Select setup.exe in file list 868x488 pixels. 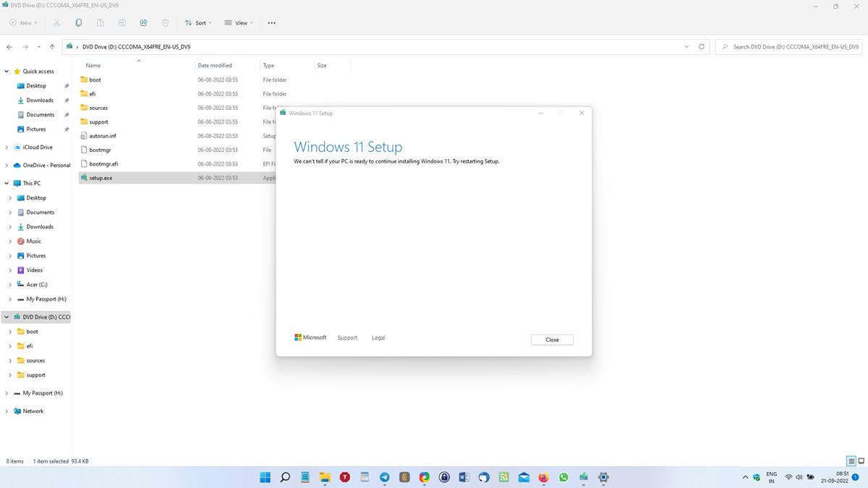101,178
